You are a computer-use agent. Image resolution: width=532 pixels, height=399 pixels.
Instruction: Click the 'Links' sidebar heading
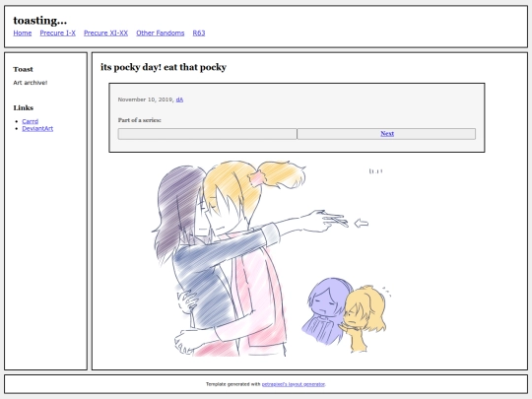point(24,108)
